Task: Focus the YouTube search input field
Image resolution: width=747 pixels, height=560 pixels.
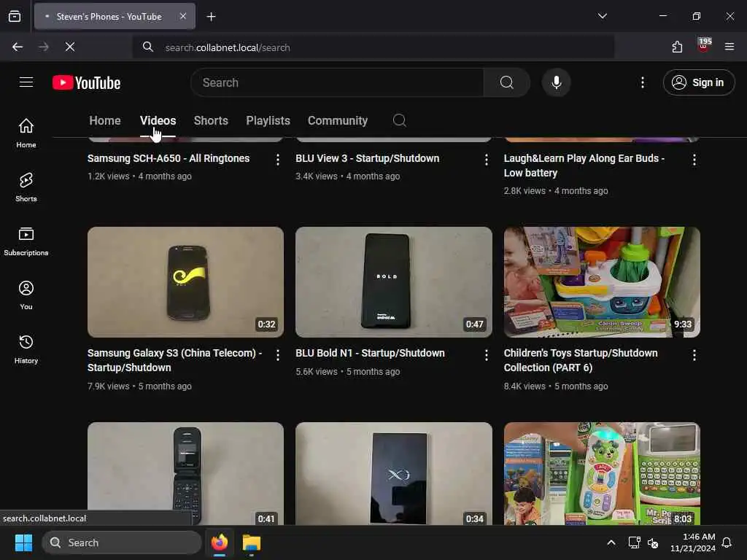Action: tap(337, 82)
